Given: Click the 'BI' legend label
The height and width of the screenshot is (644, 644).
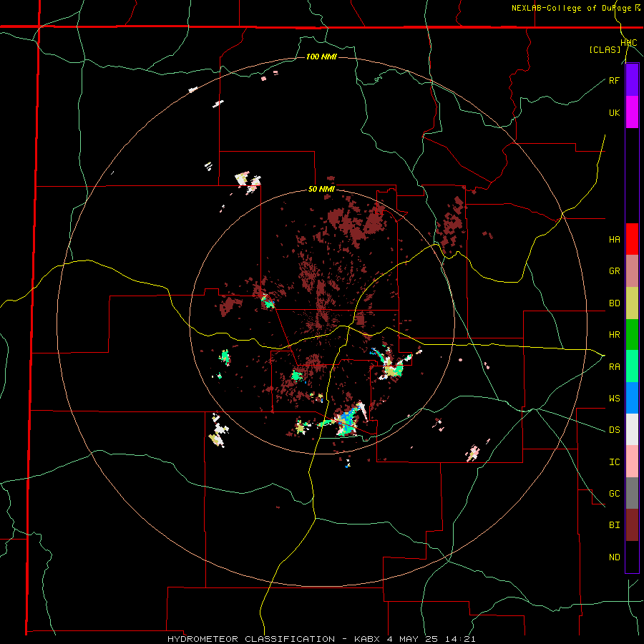Looking at the screenshot, I should (x=614, y=525).
